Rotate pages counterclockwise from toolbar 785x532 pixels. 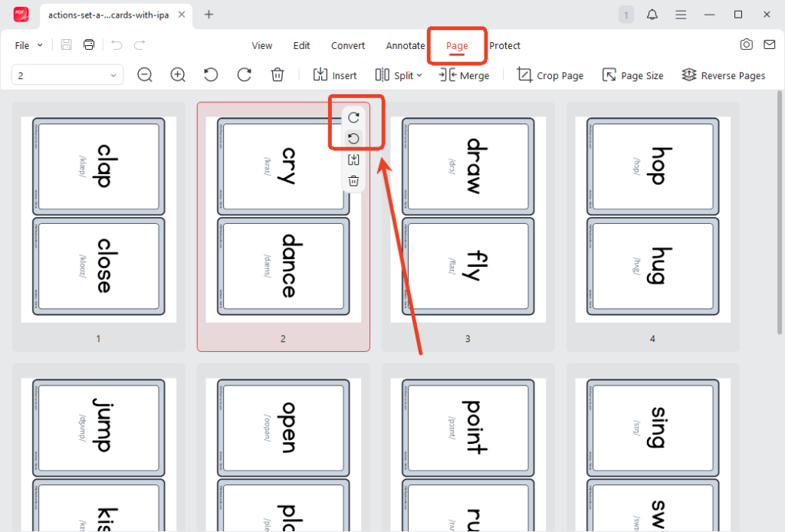211,75
